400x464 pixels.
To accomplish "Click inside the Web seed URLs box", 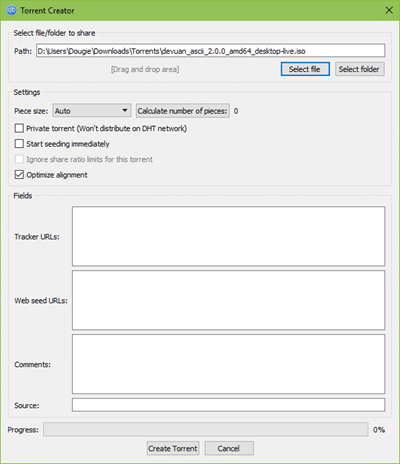I will [228, 300].
